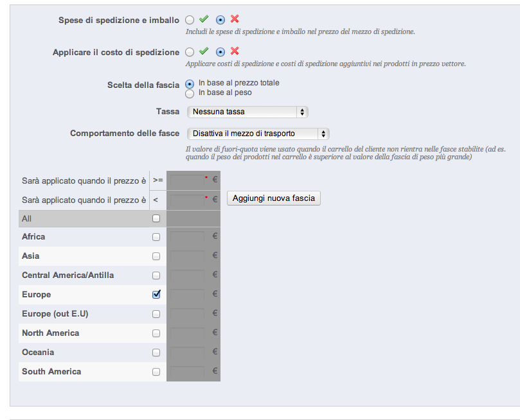Click red X for Spese di spedizione e imballo
This screenshot has height=420, width=520.
click(235, 20)
